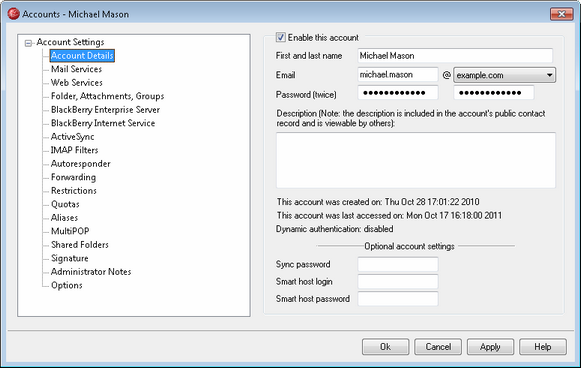
Task: Select Administrator Notes in the tree
Action: (91, 272)
